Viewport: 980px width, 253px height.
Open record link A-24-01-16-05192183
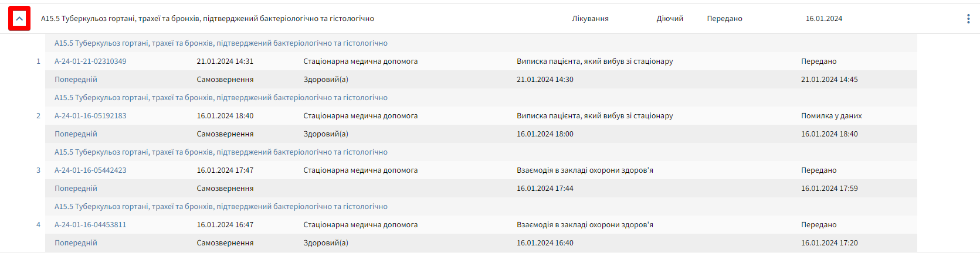tap(90, 116)
